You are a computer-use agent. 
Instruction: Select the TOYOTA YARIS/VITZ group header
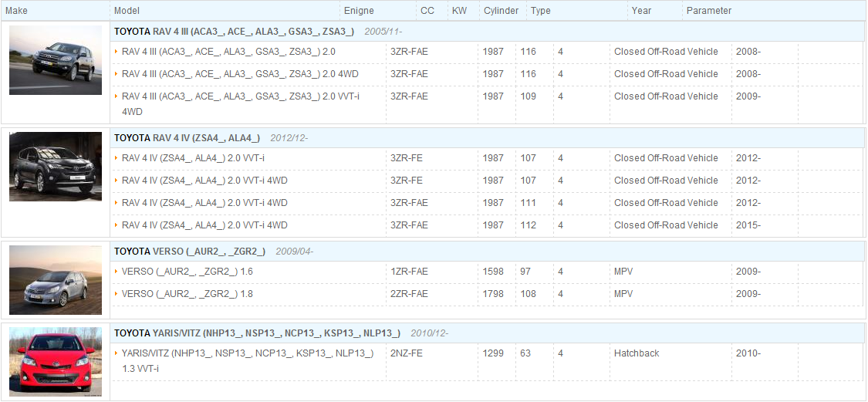[x=487, y=333]
